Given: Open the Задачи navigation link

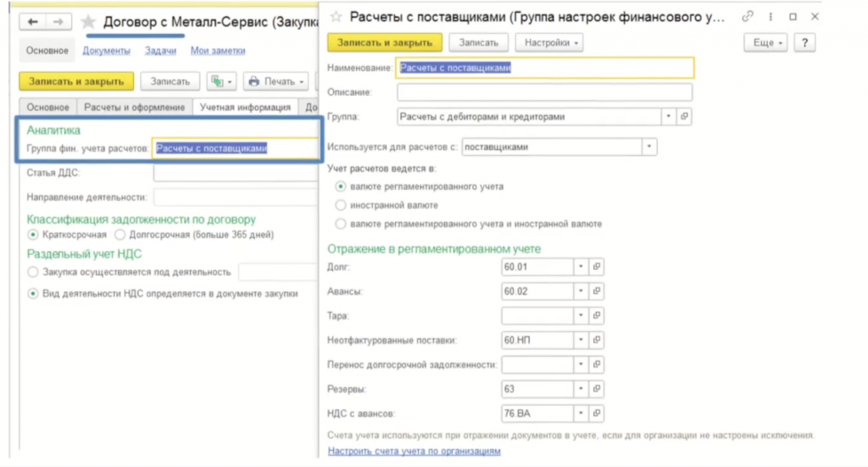Looking at the screenshot, I should point(160,50).
